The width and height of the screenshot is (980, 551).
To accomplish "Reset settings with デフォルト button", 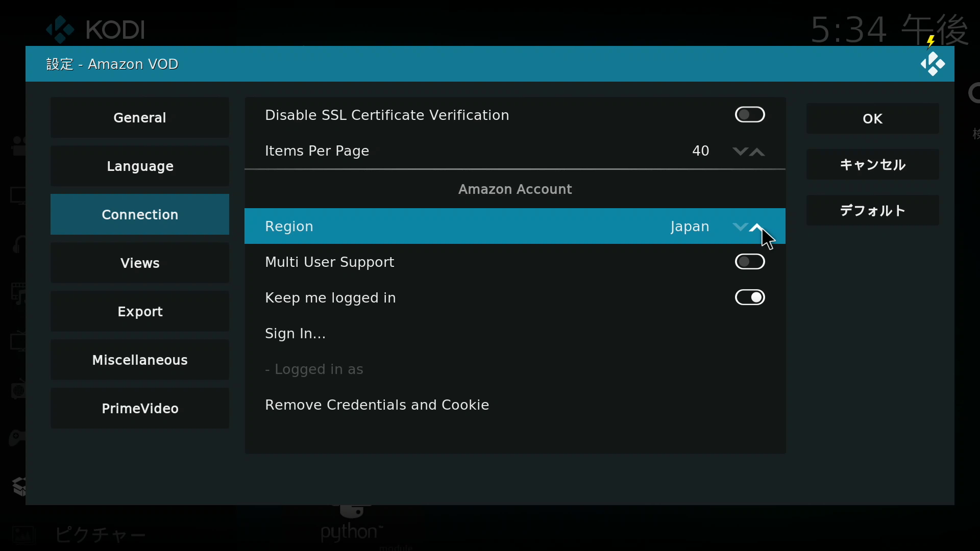I will point(873,210).
